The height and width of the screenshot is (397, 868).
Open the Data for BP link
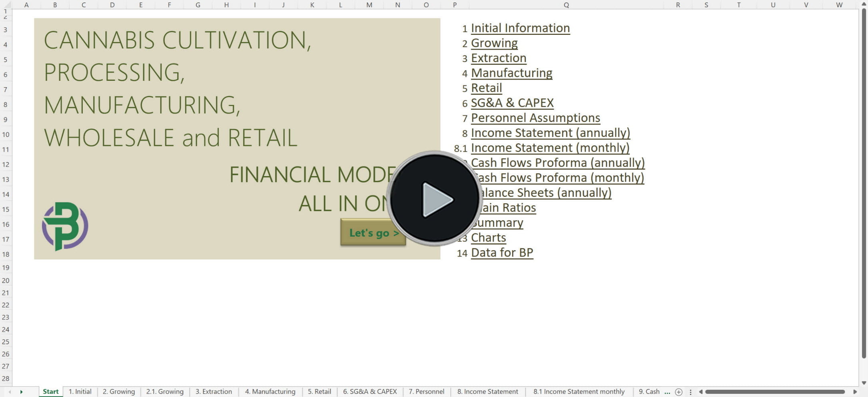point(502,253)
